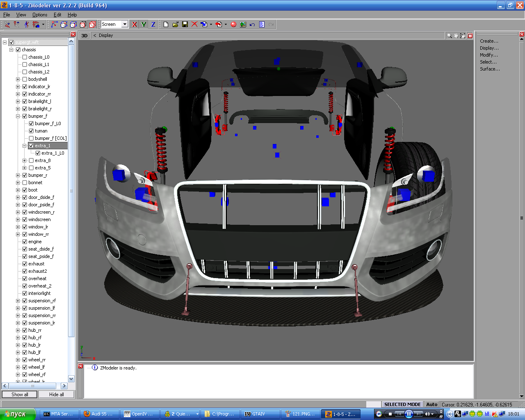Collapse the bumper_f tree node
525x420 pixels.
pos(18,116)
